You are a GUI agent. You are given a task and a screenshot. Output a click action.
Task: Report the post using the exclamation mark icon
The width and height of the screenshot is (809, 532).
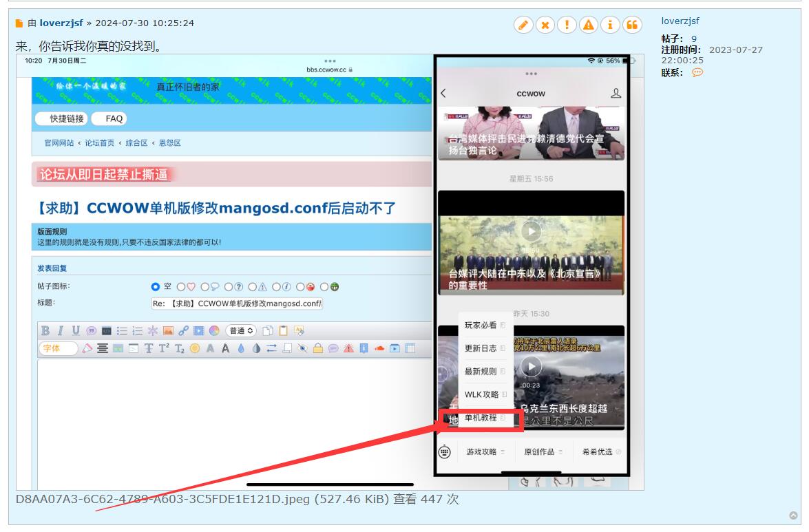click(566, 25)
